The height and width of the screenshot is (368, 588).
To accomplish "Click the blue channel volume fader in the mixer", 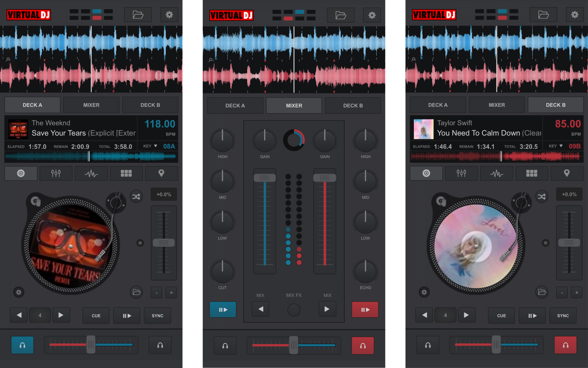I will (x=265, y=178).
